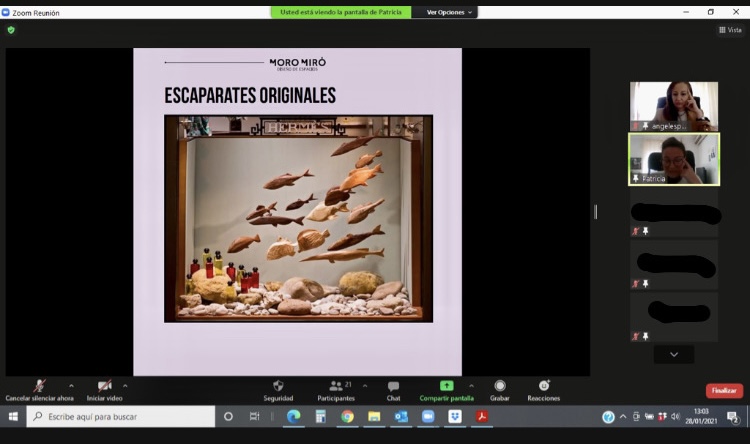
Task: Open Ver Opciones menu at top
Action: 448,12
